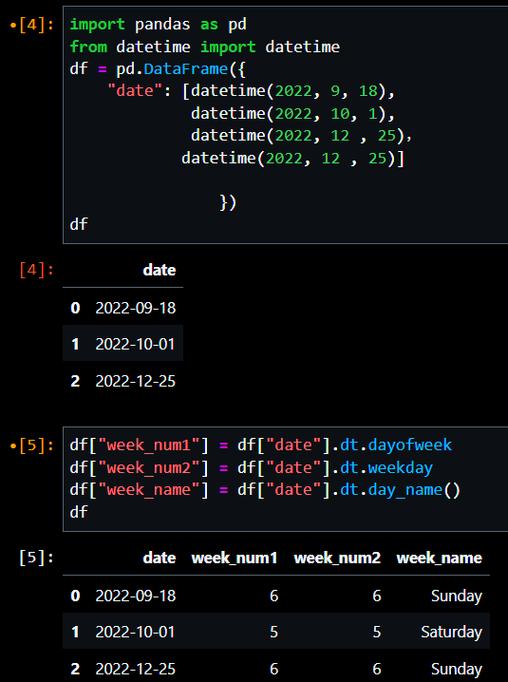Click 2022-10-01 in the first output table

tap(135, 344)
